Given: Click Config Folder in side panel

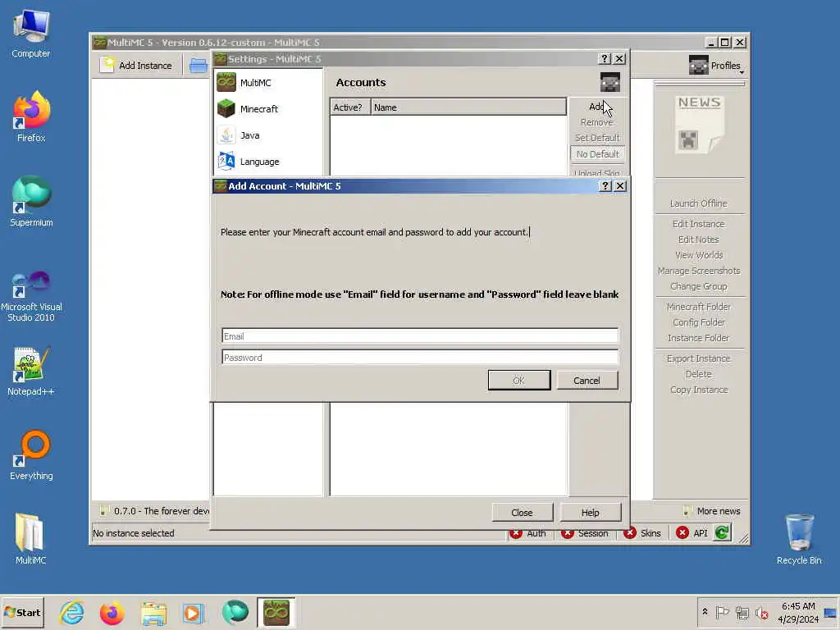Looking at the screenshot, I should pyautogui.click(x=699, y=322).
